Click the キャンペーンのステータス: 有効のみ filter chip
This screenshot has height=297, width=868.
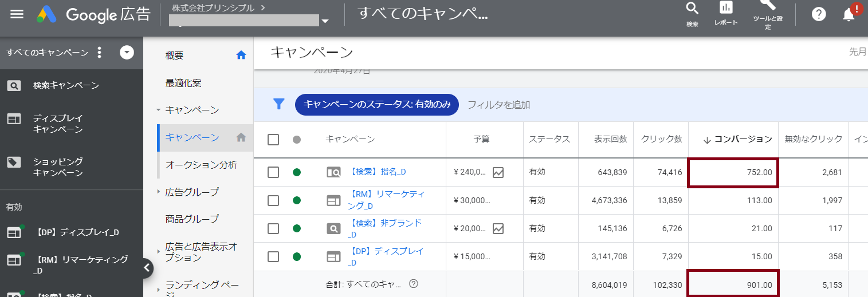376,105
